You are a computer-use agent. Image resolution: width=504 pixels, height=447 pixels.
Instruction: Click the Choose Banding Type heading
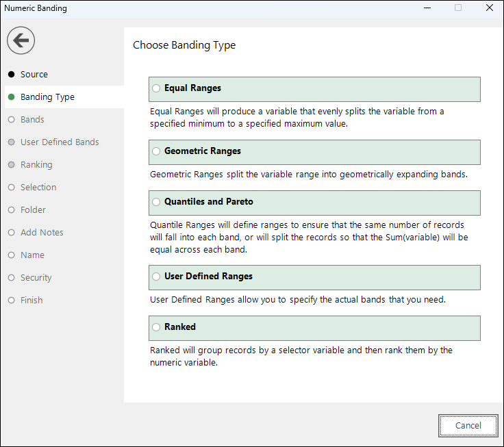[184, 45]
